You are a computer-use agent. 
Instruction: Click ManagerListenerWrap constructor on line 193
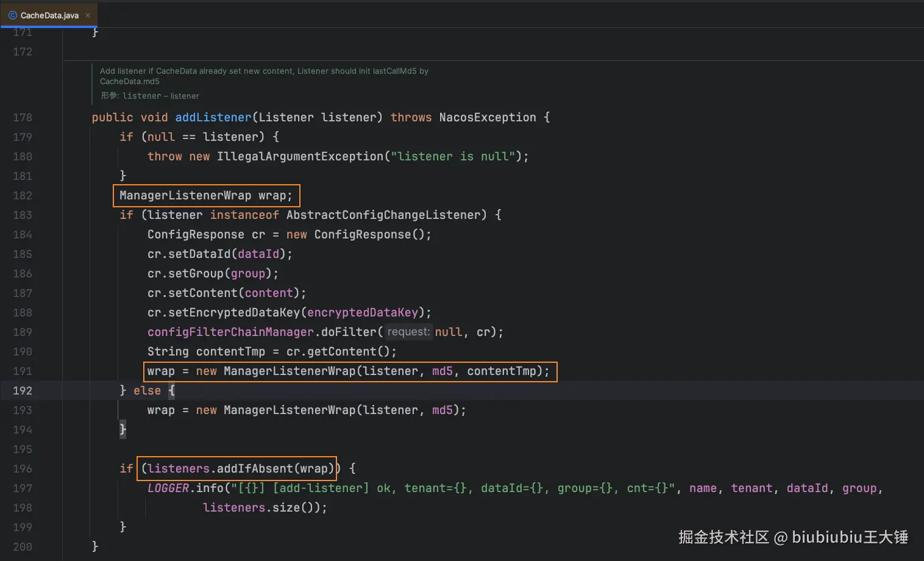pos(290,410)
